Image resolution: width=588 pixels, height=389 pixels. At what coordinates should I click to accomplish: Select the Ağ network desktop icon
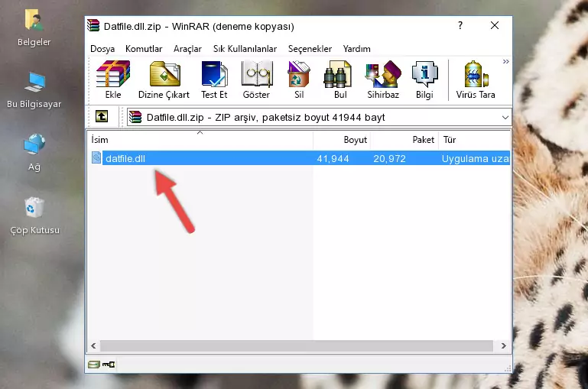pos(34,153)
